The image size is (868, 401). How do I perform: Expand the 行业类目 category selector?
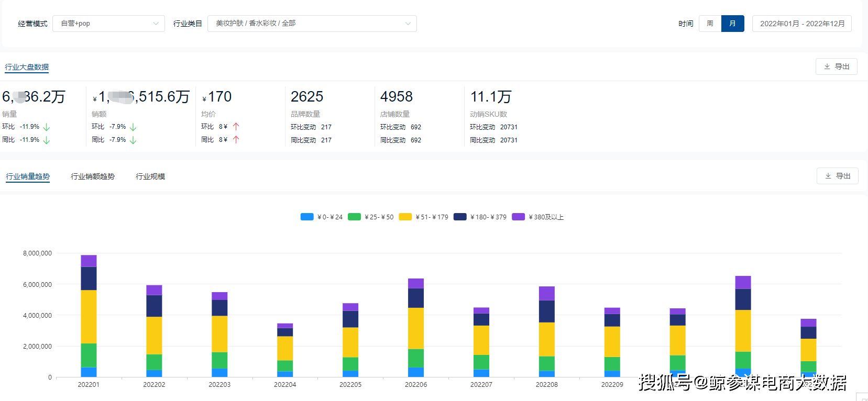[x=312, y=24]
